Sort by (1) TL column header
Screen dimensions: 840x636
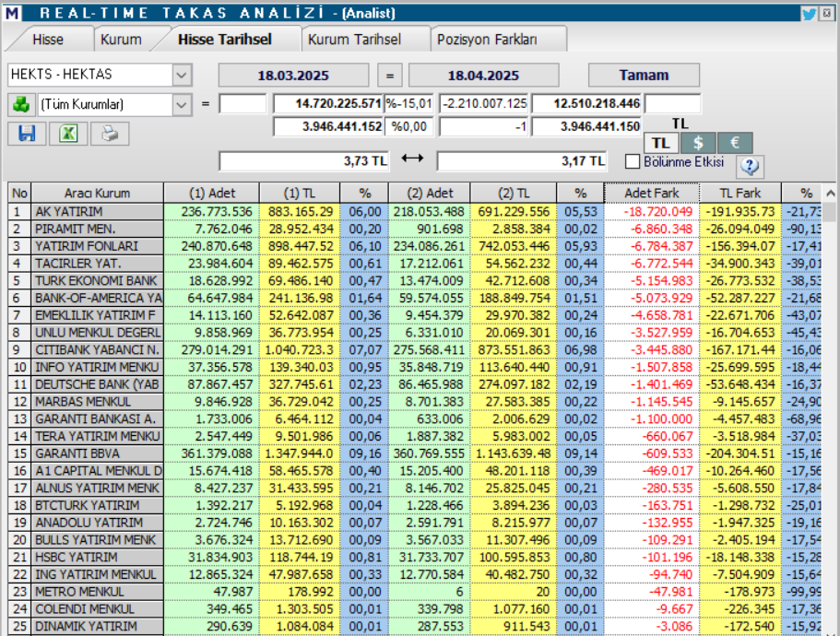point(300,194)
